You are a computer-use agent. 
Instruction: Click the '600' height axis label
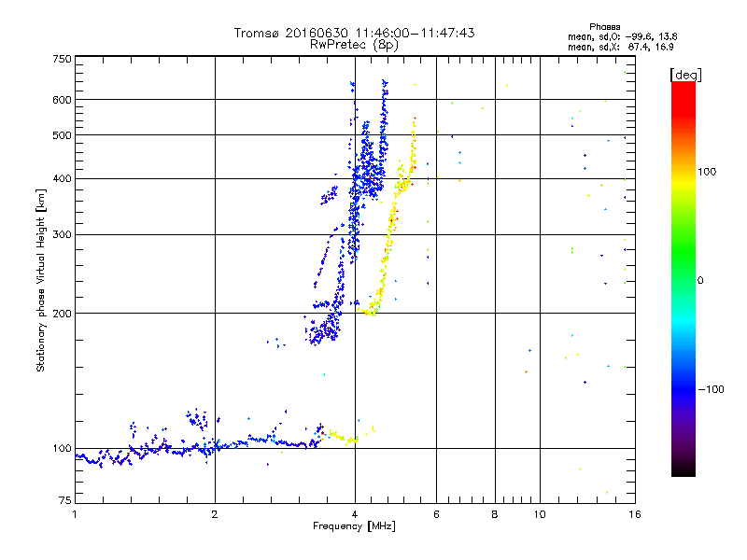tap(62, 100)
